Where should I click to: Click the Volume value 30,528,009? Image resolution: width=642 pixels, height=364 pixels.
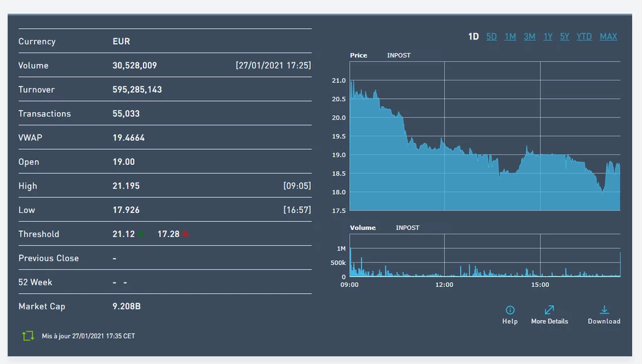click(135, 65)
